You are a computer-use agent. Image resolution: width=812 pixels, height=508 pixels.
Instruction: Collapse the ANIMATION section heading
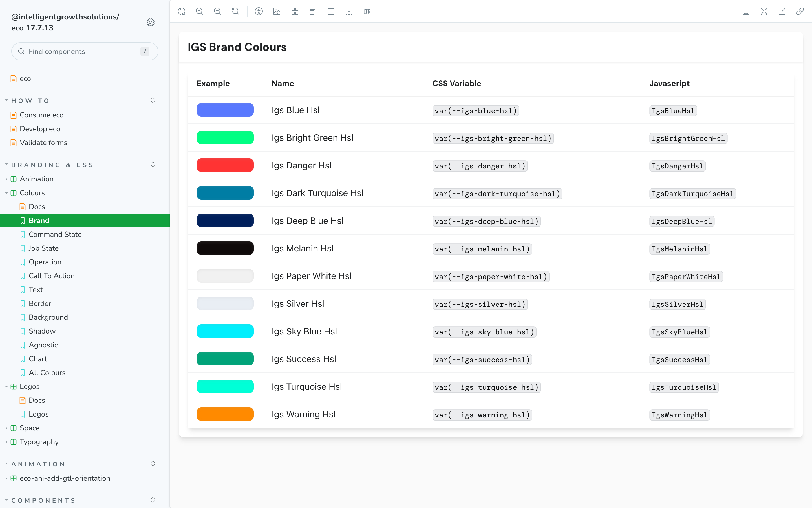[38, 464]
